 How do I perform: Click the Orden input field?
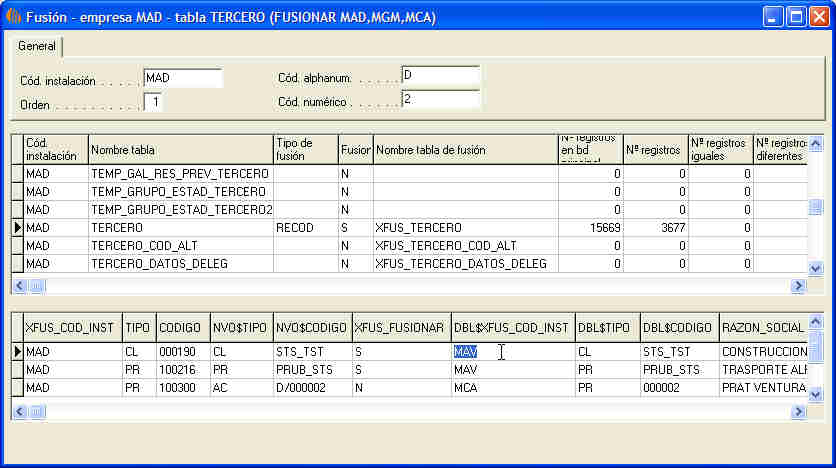click(x=152, y=102)
